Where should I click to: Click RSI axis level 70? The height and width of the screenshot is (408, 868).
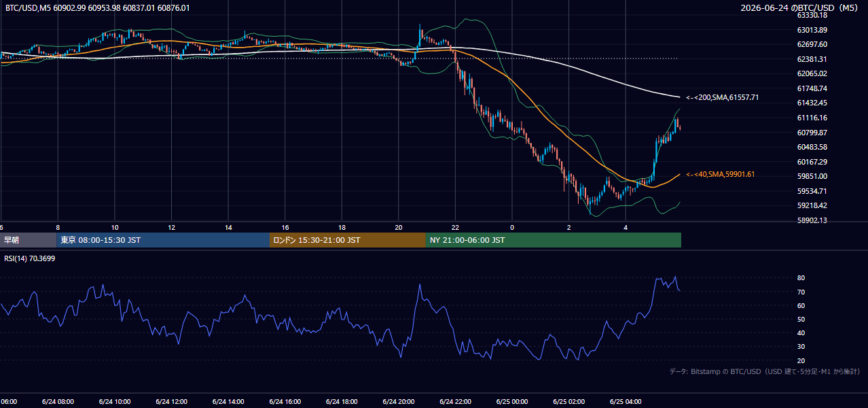tap(801, 292)
